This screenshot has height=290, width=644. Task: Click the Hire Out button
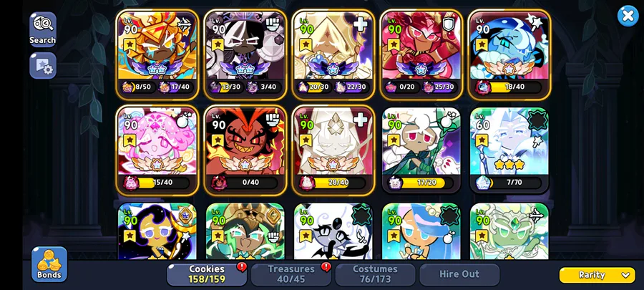[x=459, y=274]
